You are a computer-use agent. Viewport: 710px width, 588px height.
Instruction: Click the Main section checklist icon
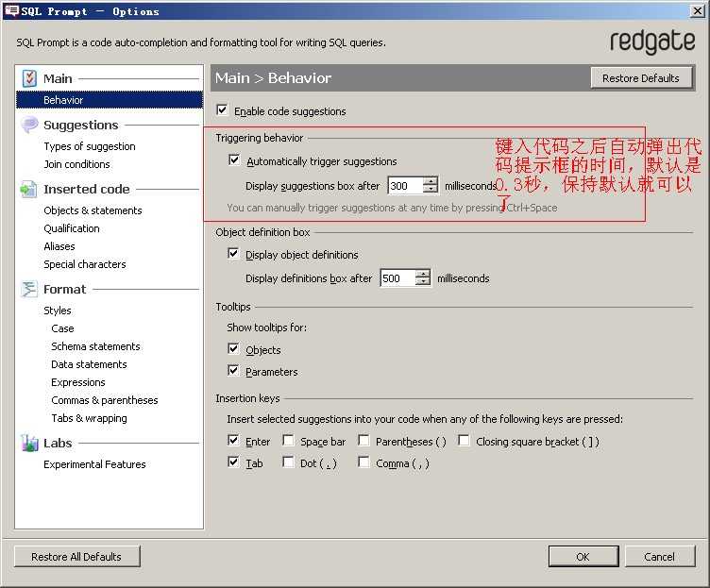(29, 78)
